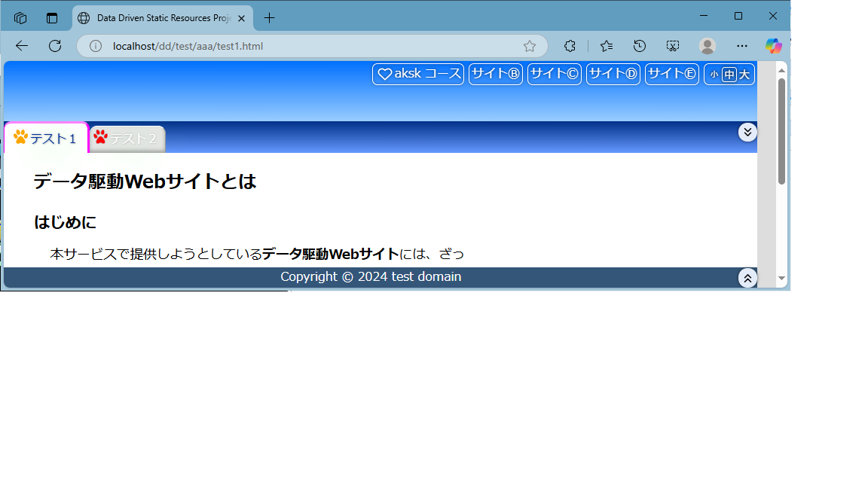This screenshot has width=868, height=488.
Task: Switch to the テスト2 tab
Action: point(127,139)
